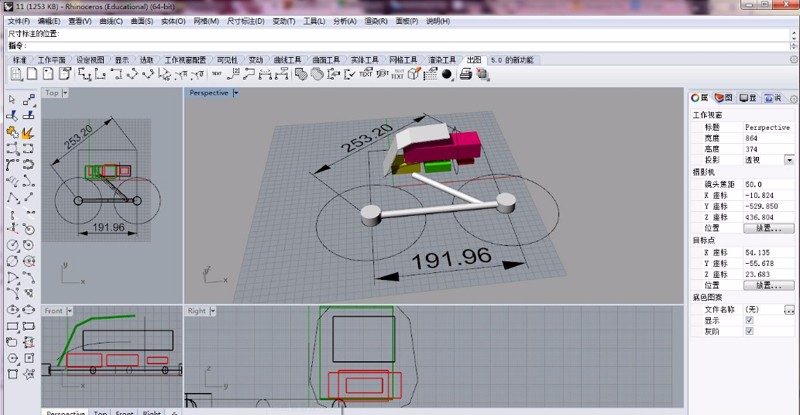Click the wallpaper file browse button

(789, 309)
